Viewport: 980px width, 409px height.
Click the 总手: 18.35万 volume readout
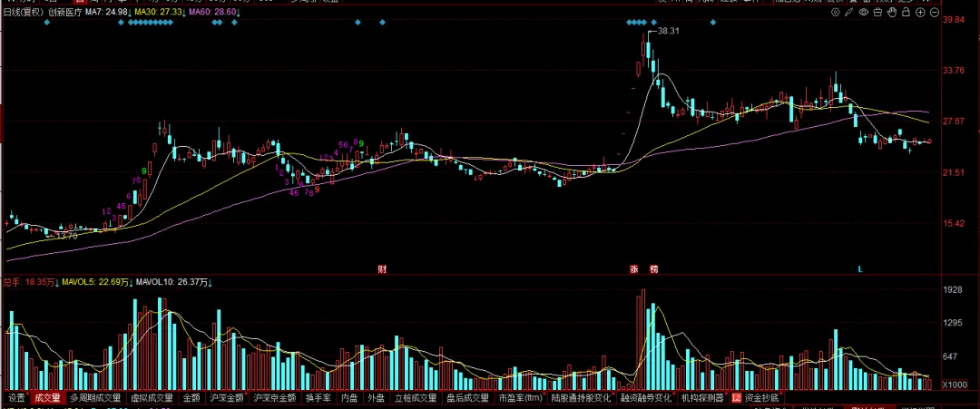(31, 283)
